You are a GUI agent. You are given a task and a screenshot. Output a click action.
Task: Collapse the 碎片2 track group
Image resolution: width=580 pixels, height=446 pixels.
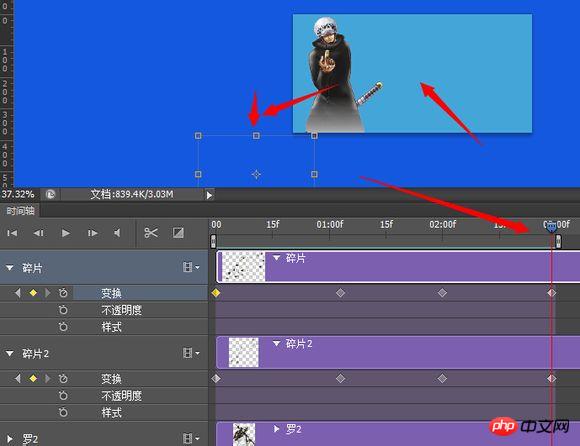(10, 354)
